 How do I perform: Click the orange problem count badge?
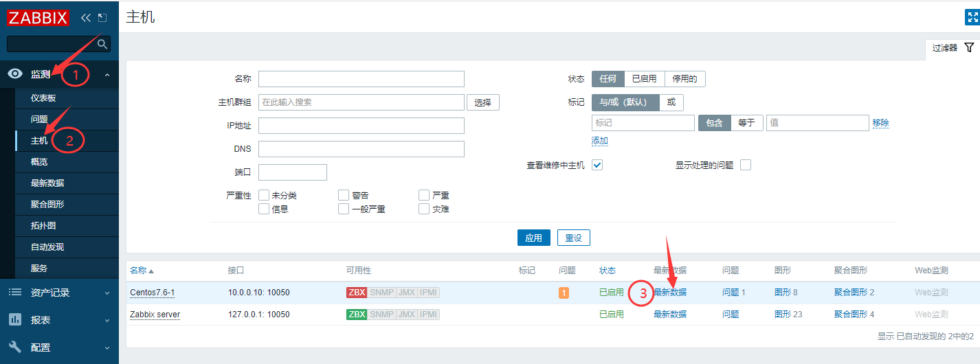564,293
